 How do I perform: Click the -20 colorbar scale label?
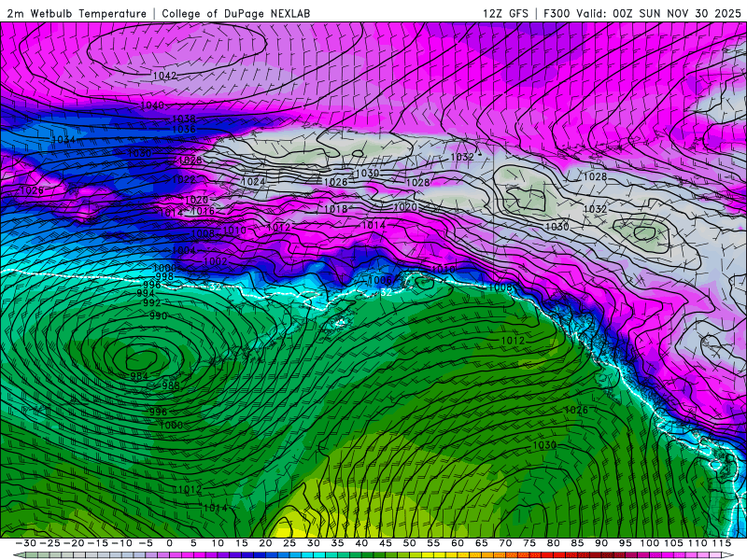74,543
